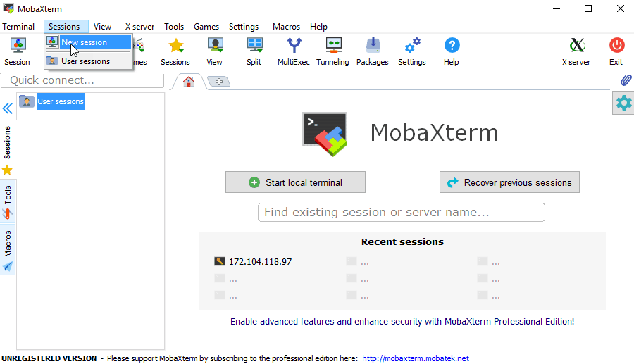Viewport: 634px width, 364px height.
Task: Click the MobaXterm logo image
Action: pos(325,134)
